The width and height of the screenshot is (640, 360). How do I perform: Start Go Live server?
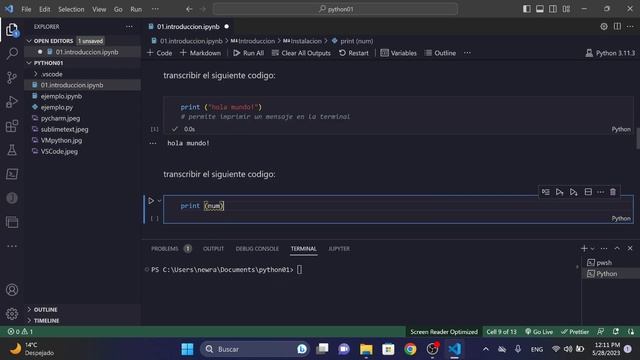click(539, 332)
